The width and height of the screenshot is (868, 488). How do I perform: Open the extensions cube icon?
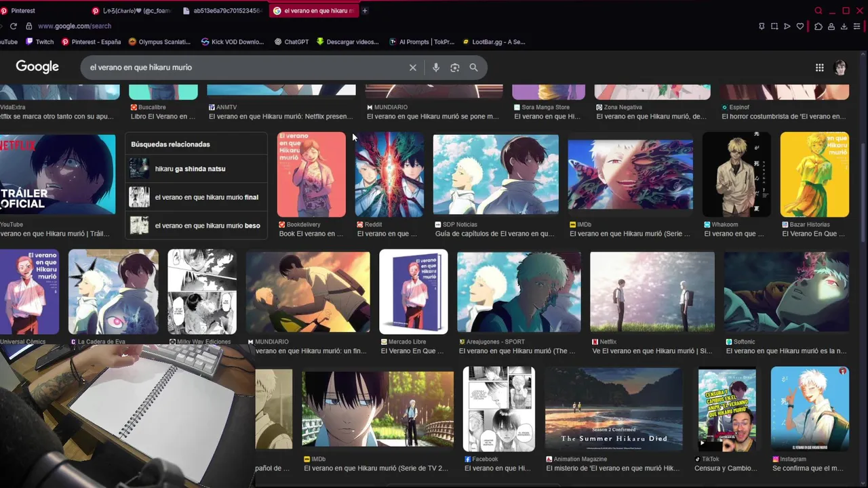818,26
